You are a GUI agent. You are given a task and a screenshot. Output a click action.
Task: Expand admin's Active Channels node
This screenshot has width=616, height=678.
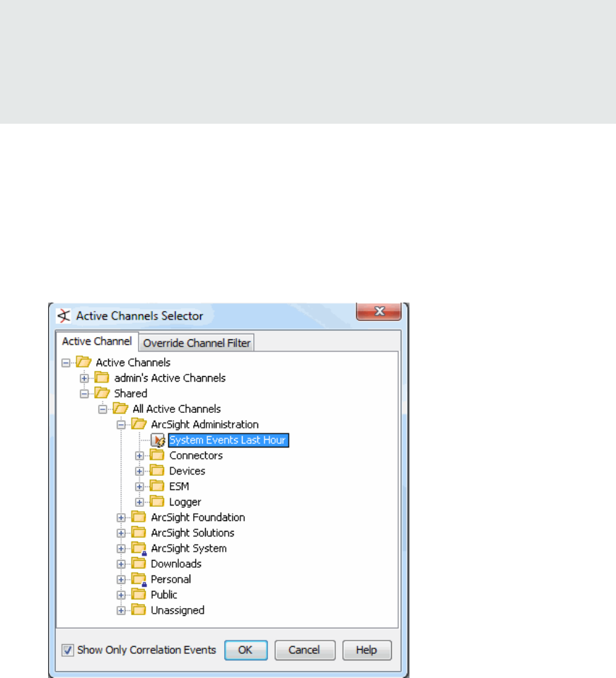[x=84, y=378]
